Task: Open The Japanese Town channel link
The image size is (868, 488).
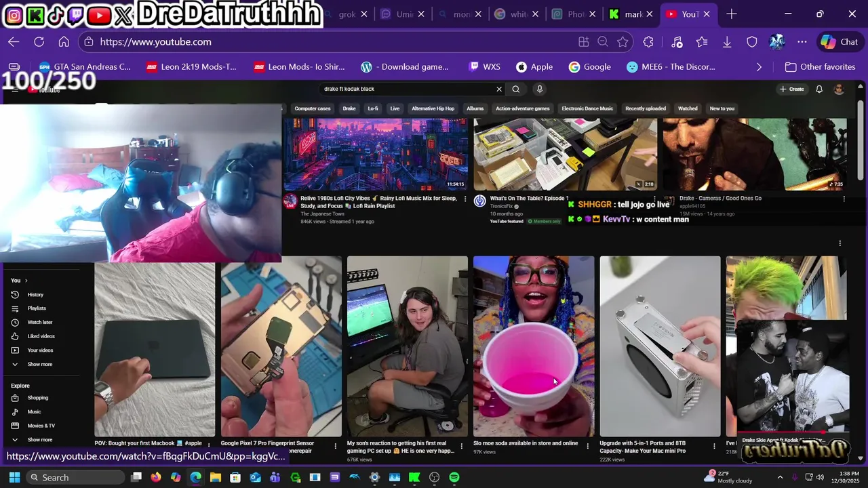Action: click(x=322, y=213)
